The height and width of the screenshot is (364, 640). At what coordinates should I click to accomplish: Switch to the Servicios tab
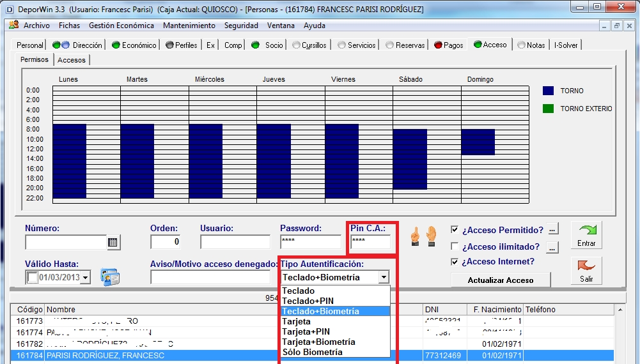(x=357, y=45)
